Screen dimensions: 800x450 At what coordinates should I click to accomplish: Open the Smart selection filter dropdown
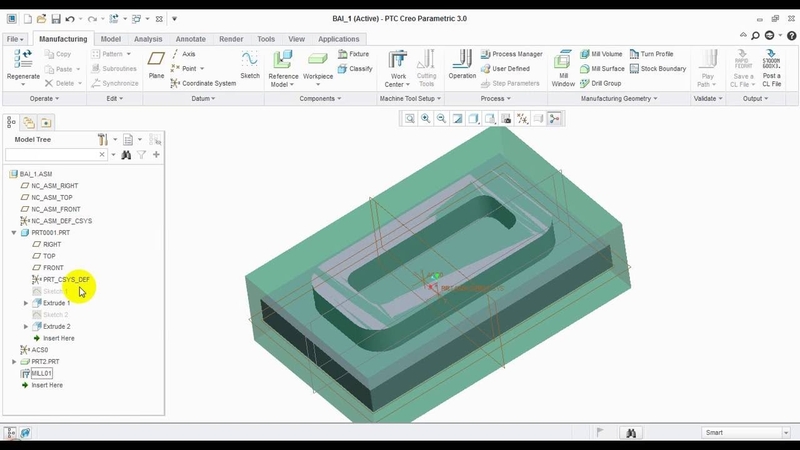pos(786,433)
